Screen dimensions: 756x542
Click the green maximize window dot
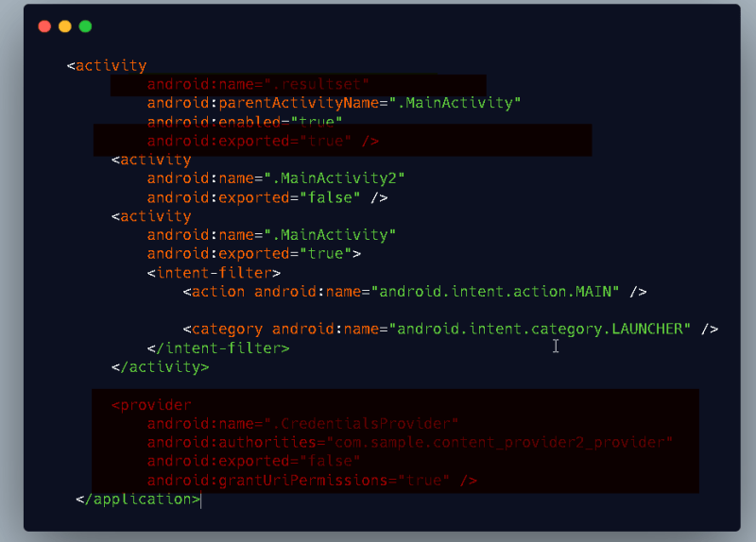85,26
